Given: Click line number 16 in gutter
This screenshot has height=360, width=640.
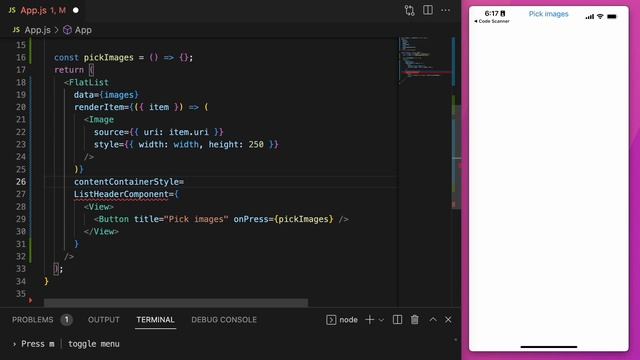Looking at the screenshot, I should tap(21, 58).
